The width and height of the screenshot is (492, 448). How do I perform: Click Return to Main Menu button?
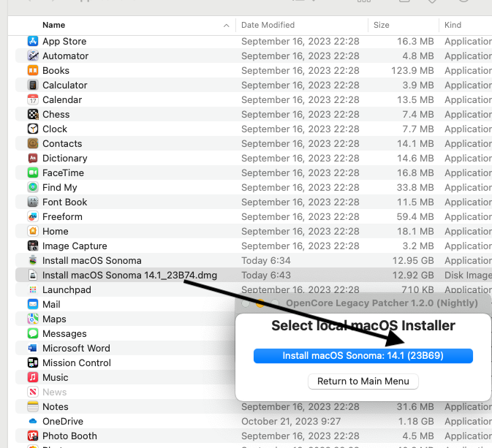(x=363, y=381)
